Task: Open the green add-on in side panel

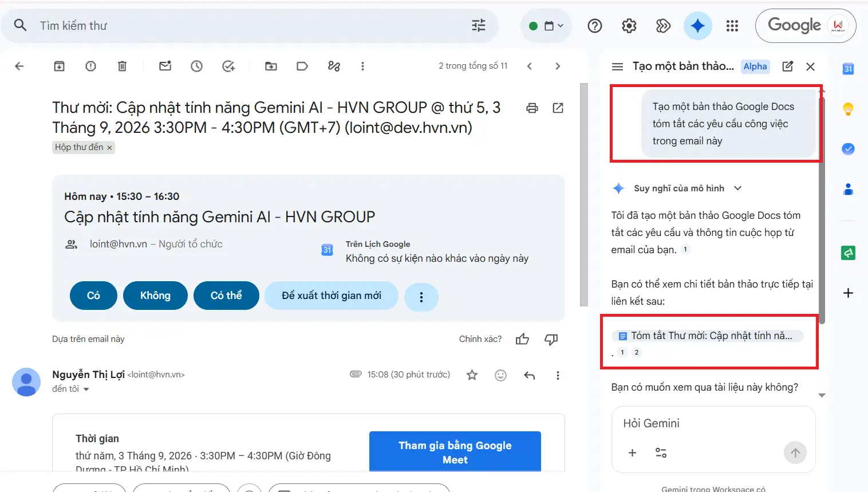Action: pos(849,253)
